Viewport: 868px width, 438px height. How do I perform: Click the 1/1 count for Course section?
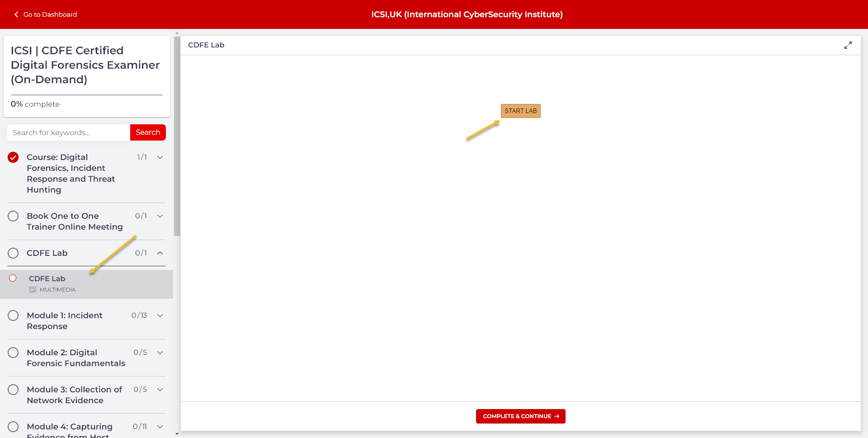(x=142, y=157)
